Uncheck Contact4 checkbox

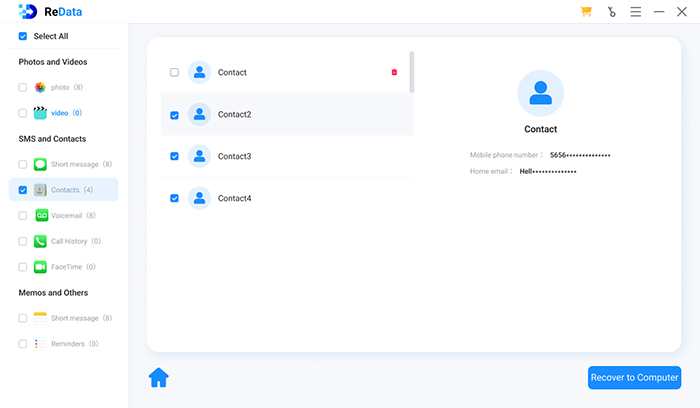tap(175, 198)
